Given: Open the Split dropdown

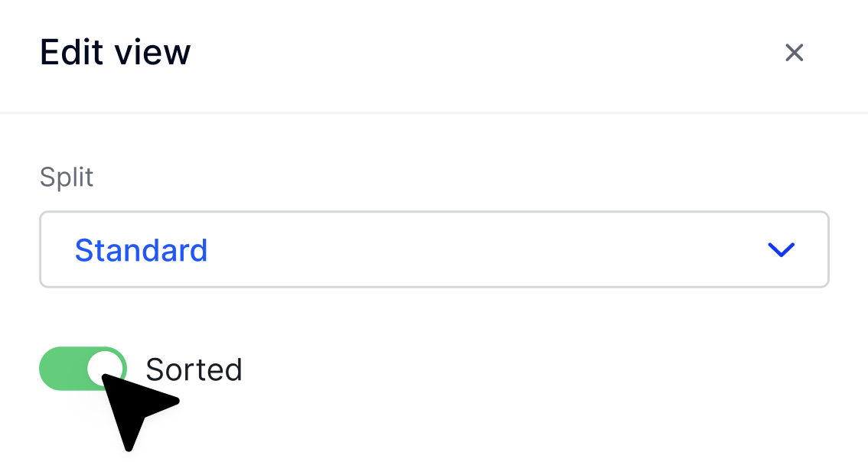Looking at the screenshot, I should pyautogui.click(x=434, y=249).
